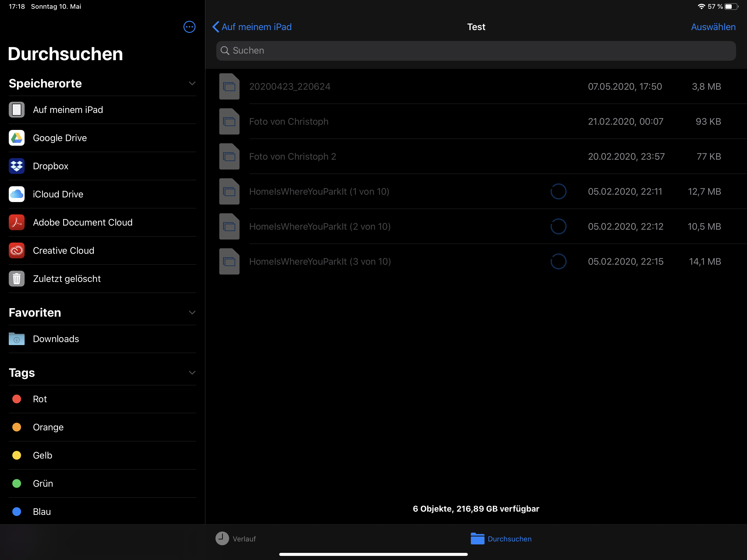Screen dimensions: 747x560
Task: Open file Foto von Christoph 2
Action: [292, 156]
